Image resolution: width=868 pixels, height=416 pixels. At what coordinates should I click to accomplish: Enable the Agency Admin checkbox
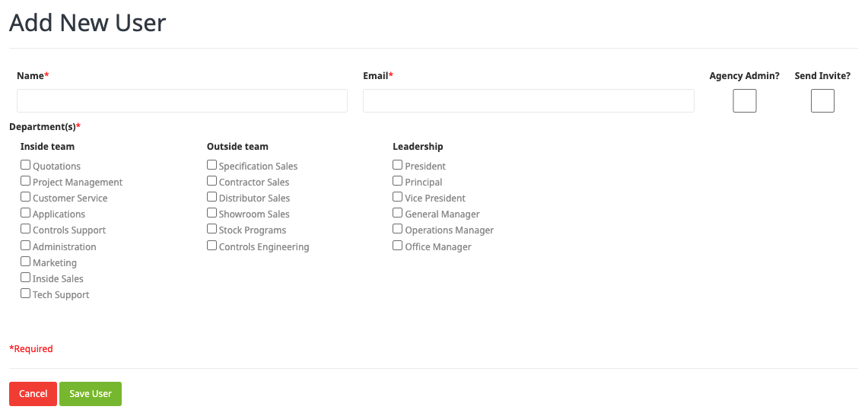[745, 100]
